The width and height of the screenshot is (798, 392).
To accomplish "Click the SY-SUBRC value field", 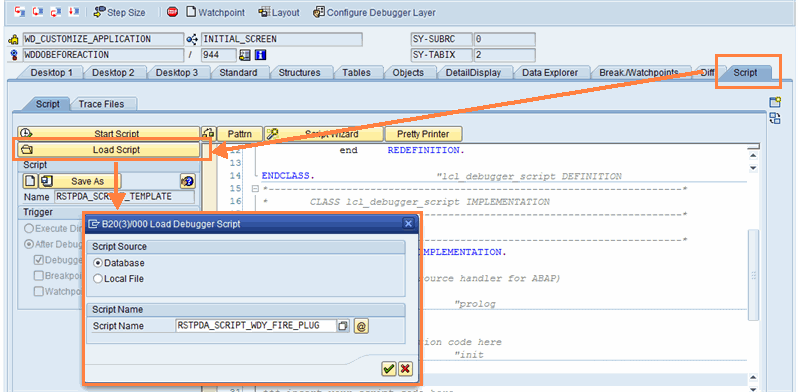I will point(504,39).
